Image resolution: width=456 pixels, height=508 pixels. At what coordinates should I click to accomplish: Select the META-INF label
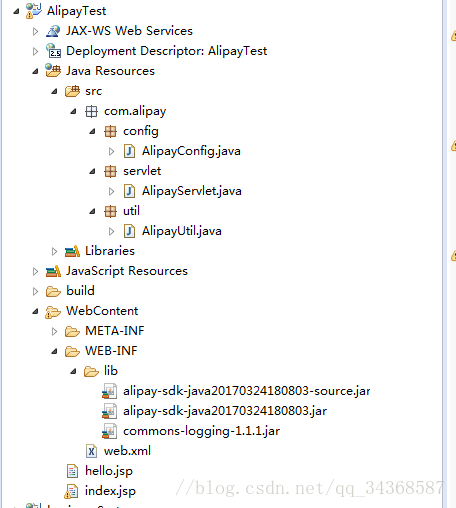pos(115,331)
